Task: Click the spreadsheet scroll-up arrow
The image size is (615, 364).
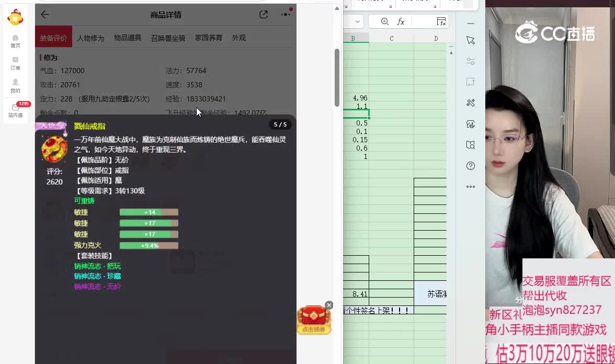Action: tap(451, 52)
